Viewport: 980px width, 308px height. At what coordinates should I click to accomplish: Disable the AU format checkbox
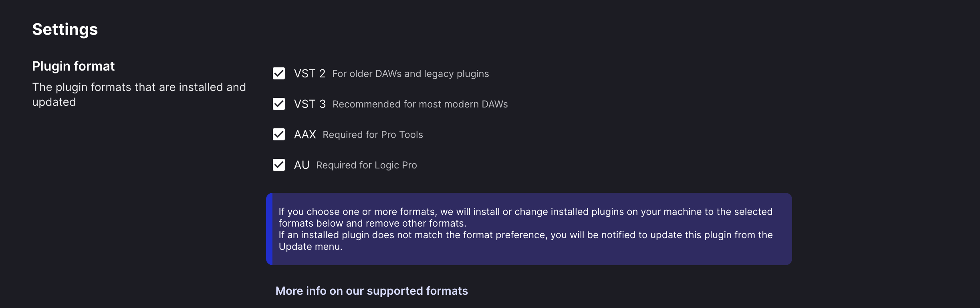point(279,165)
